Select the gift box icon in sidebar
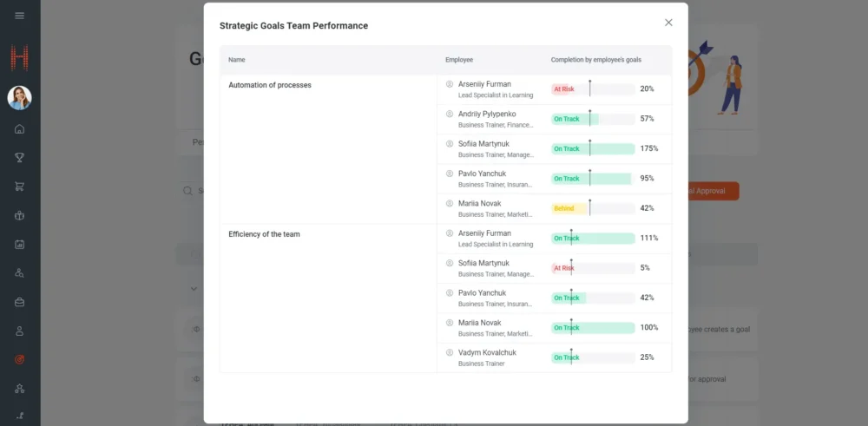Image resolution: width=868 pixels, height=426 pixels. pos(19,215)
